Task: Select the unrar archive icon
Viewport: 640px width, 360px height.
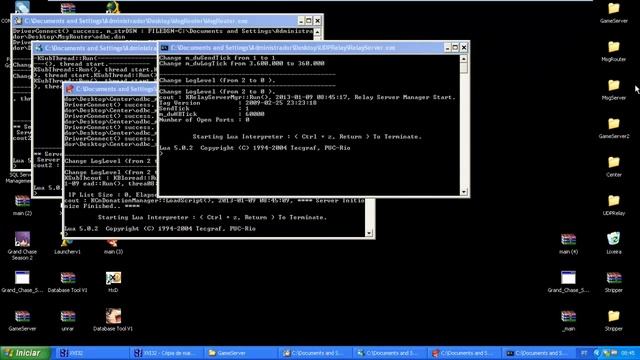Action: [x=68, y=316]
